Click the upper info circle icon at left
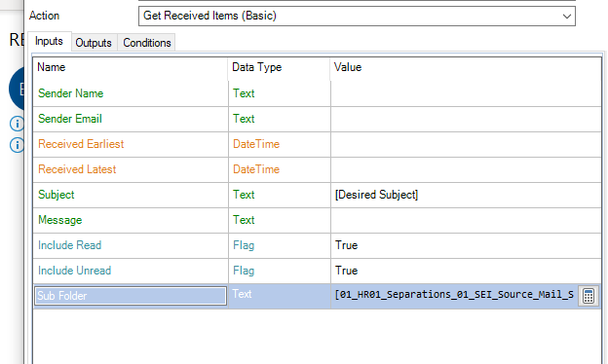Image resolution: width=608 pixels, height=364 pixels. [17, 124]
